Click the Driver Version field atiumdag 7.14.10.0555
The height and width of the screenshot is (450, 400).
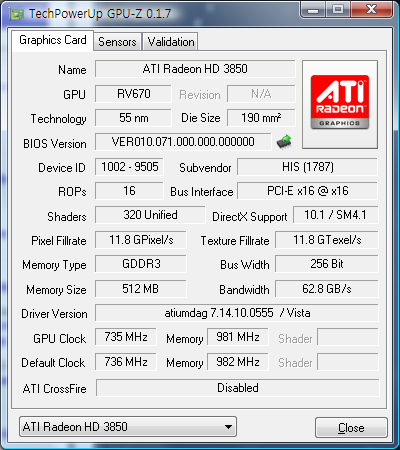coord(237,313)
